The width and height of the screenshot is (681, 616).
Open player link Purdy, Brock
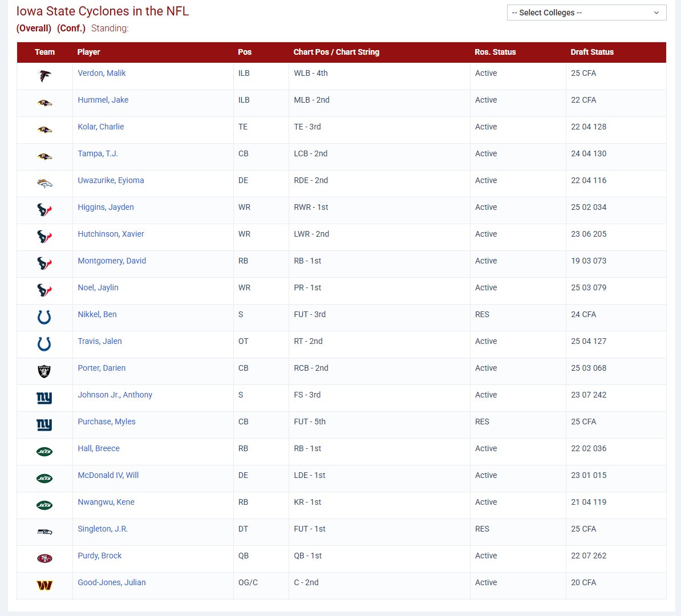click(x=99, y=556)
